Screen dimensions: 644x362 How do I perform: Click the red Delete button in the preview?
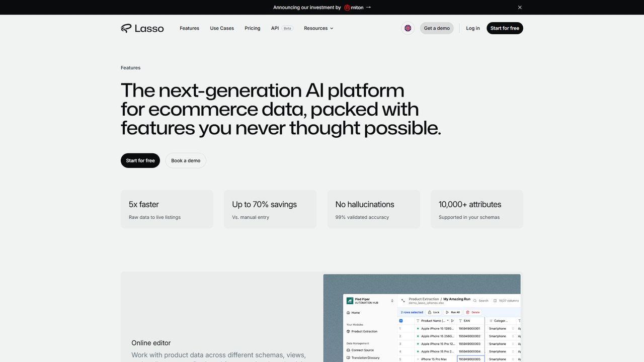pos(472,312)
